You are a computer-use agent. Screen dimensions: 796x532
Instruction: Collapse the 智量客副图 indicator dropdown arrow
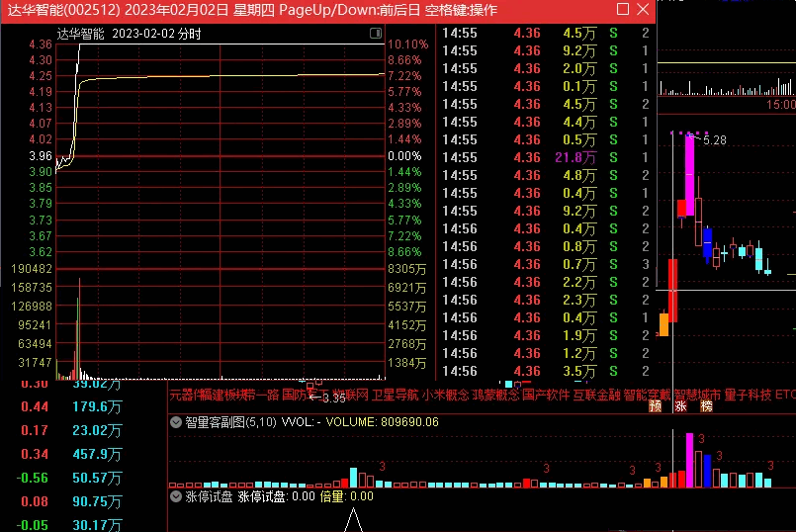point(176,422)
